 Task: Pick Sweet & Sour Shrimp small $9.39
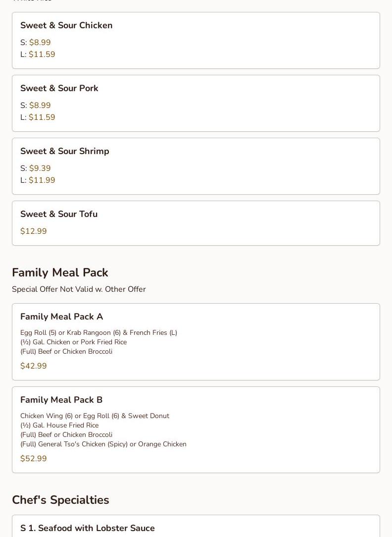click(x=36, y=168)
